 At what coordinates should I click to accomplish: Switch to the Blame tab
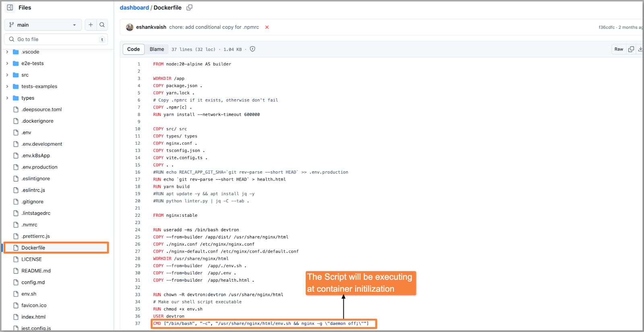[157, 49]
